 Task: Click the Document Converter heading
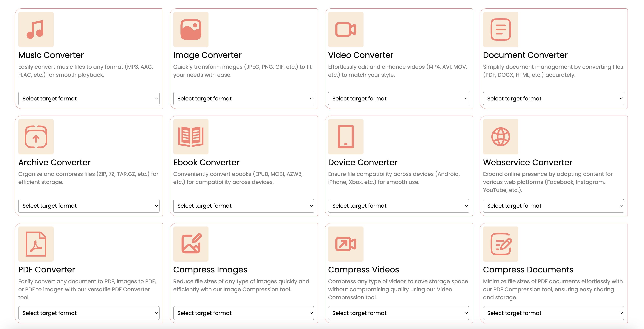click(525, 55)
